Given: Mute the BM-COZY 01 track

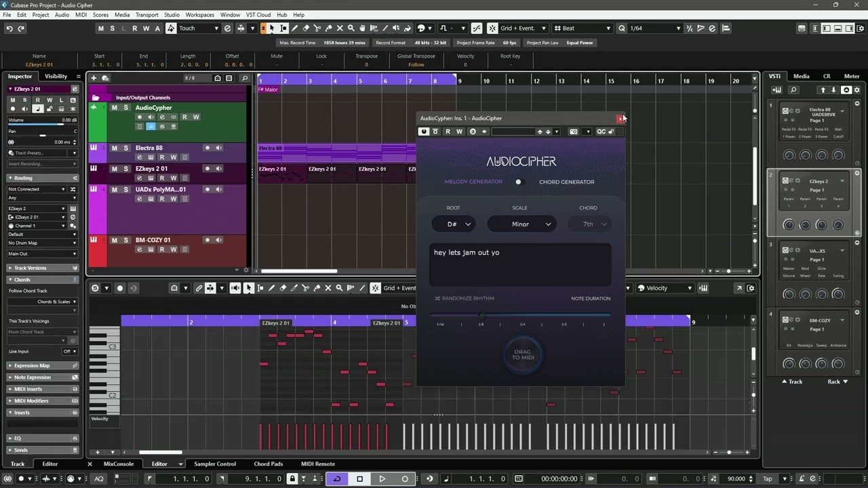Looking at the screenshot, I should 114,240.
